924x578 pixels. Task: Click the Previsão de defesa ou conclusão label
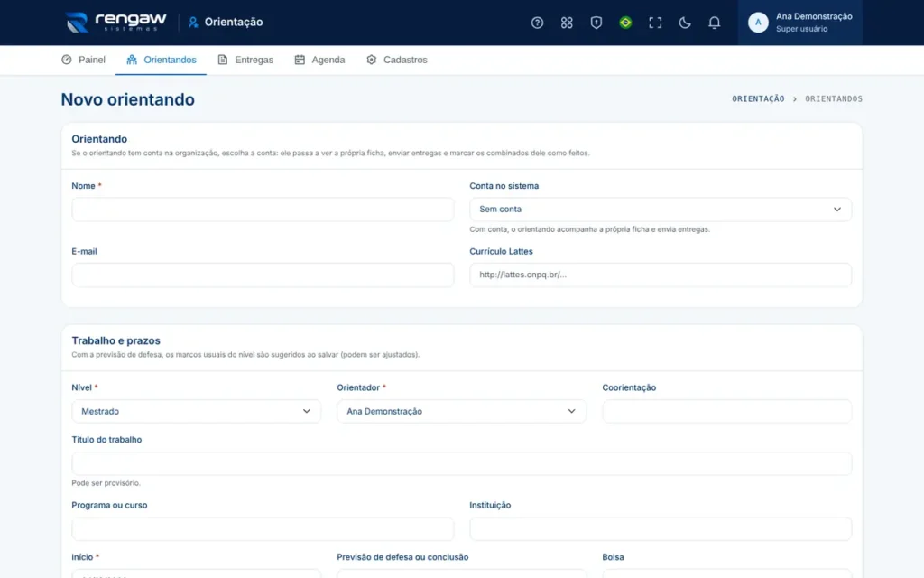click(402, 556)
